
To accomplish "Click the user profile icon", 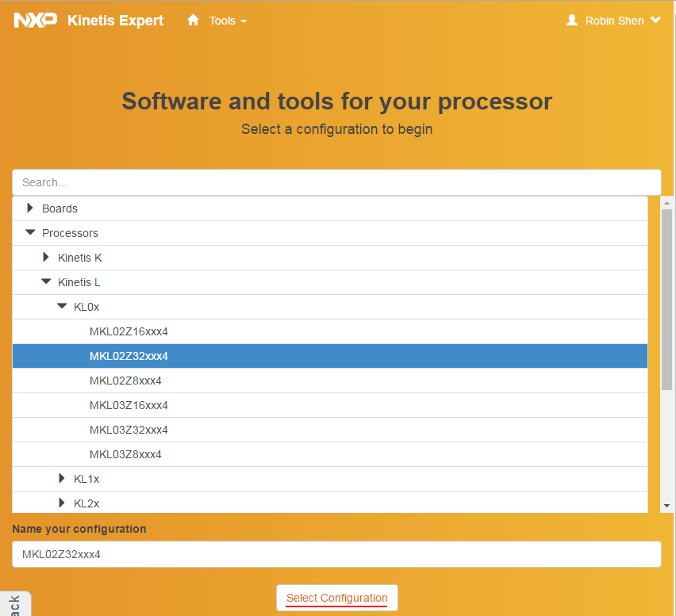I will 572,20.
